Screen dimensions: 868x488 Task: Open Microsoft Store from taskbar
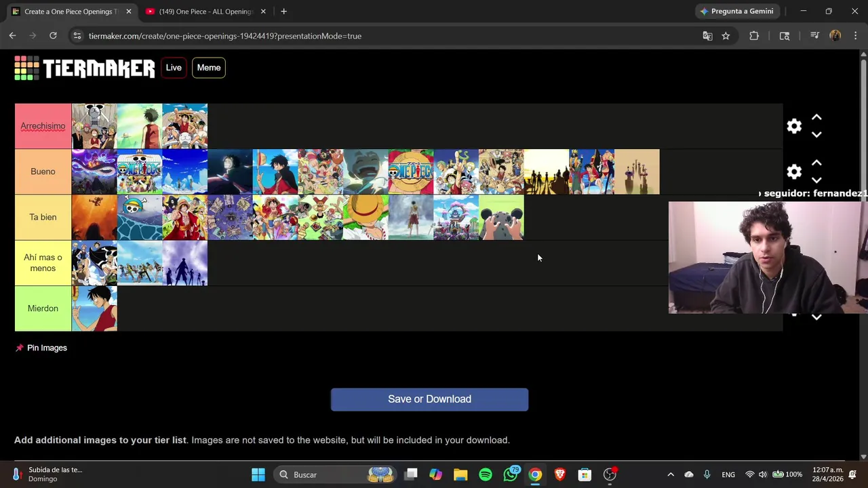[585, 474]
